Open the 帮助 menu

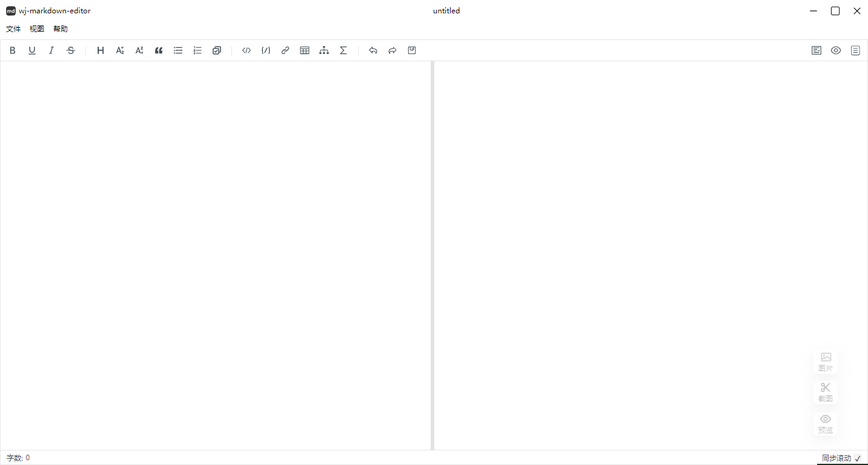(59, 28)
